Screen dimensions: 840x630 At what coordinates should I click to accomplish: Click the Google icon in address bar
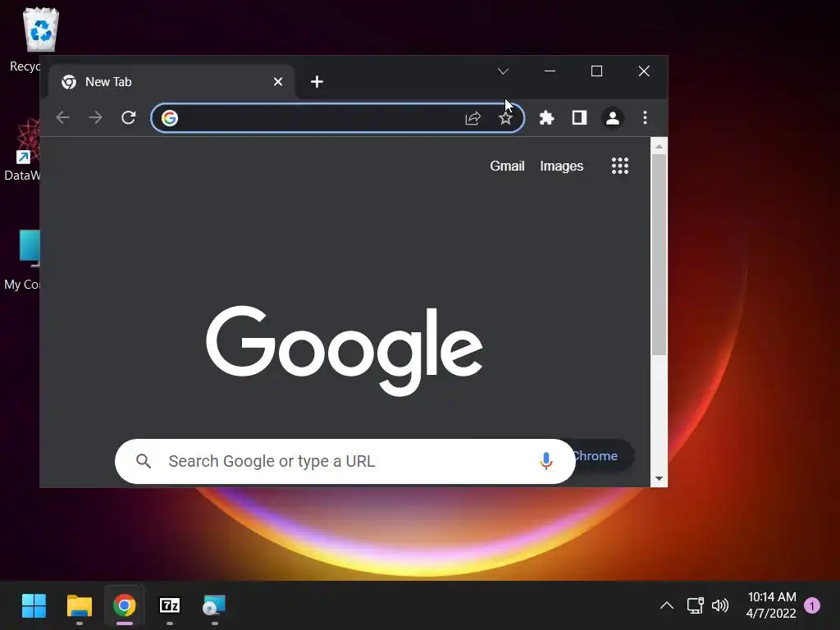(170, 118)
